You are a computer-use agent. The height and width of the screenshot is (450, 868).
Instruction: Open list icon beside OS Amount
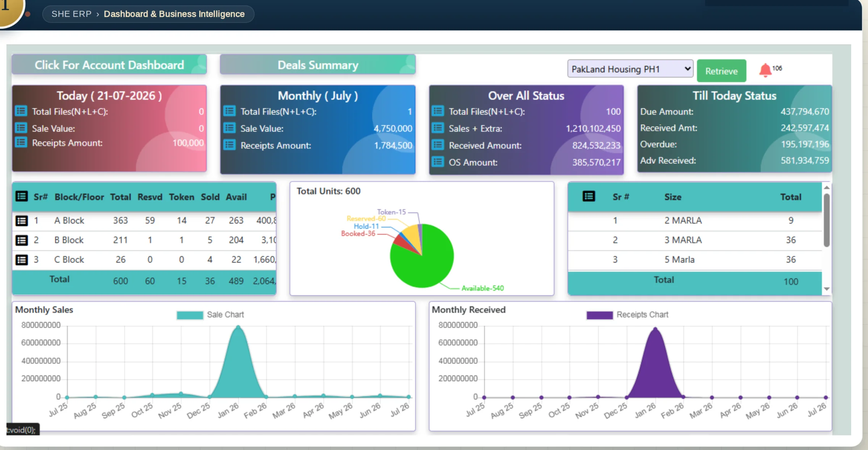point(438,162)
